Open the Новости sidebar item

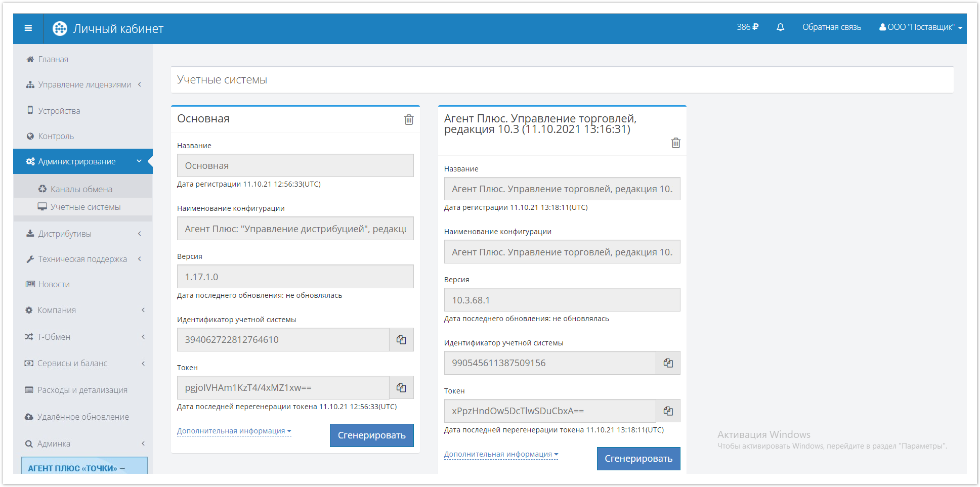tap(54, 284)
